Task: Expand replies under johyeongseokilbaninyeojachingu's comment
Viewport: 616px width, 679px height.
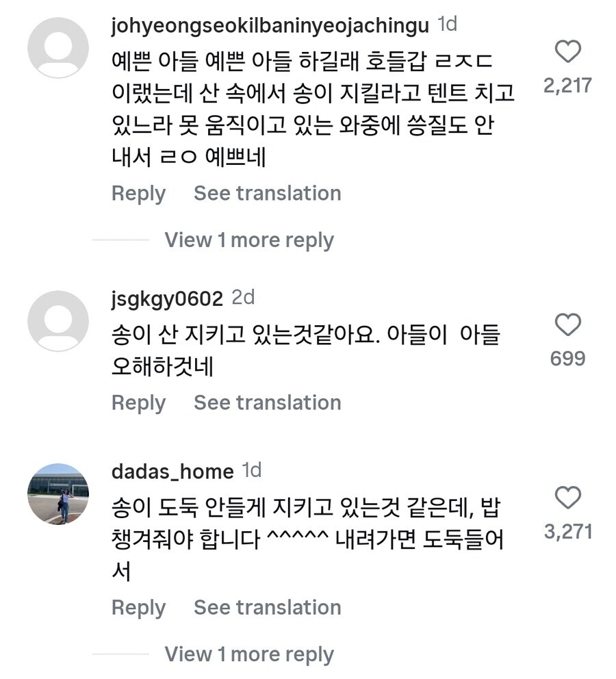Action: tap(248, 240)
